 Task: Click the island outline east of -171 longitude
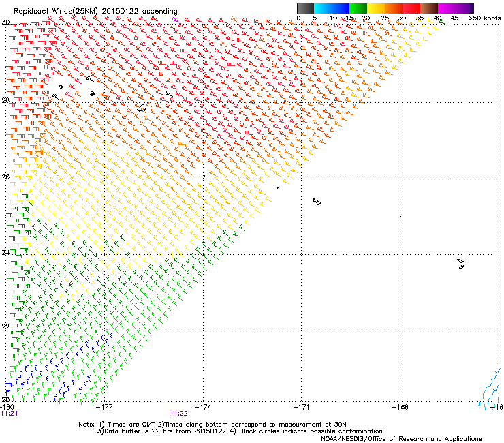point(317,202)
